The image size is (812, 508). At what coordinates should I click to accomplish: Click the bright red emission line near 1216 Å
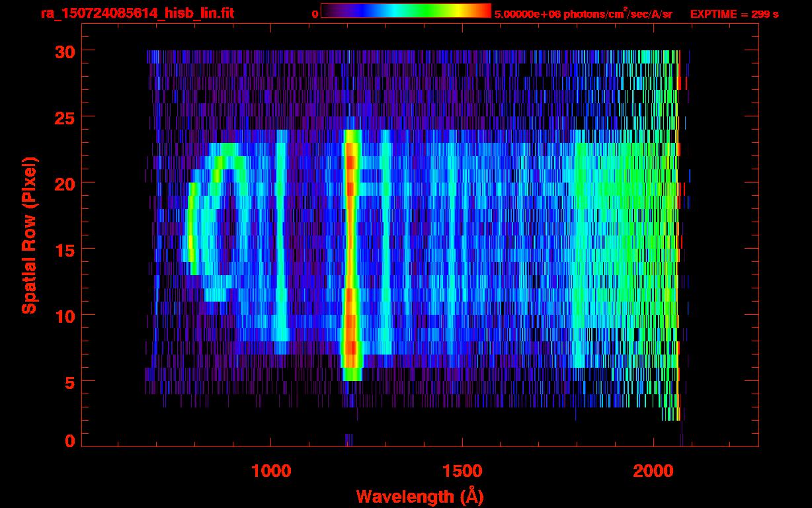[351, 255]
